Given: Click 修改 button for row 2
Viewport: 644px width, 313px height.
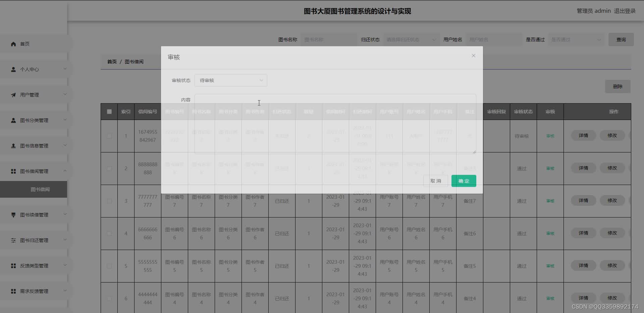Looking at the screenshot, I should pyautogui.click(x=612, y=168).
